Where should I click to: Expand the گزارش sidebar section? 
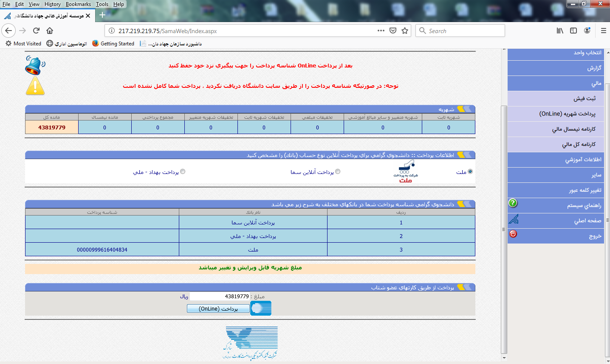pos(555,68)
